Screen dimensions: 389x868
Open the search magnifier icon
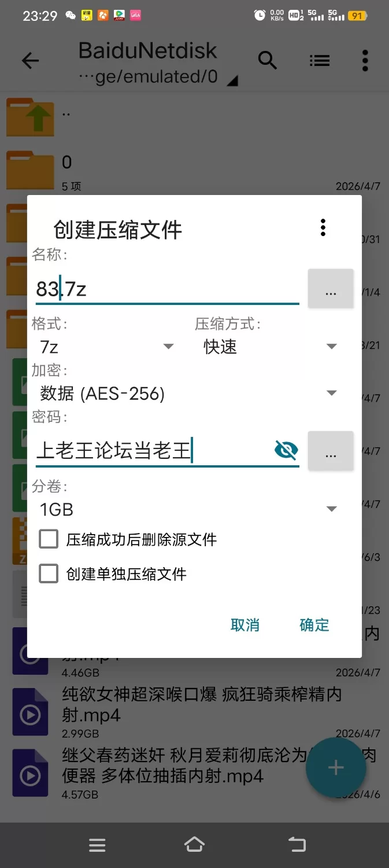click(x=267, y=60)
